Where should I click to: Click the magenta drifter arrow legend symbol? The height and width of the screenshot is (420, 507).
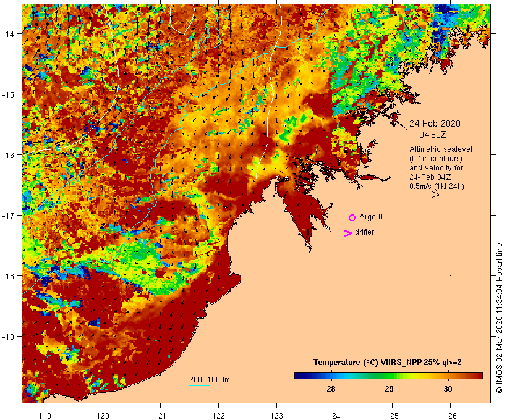(347, 233)
